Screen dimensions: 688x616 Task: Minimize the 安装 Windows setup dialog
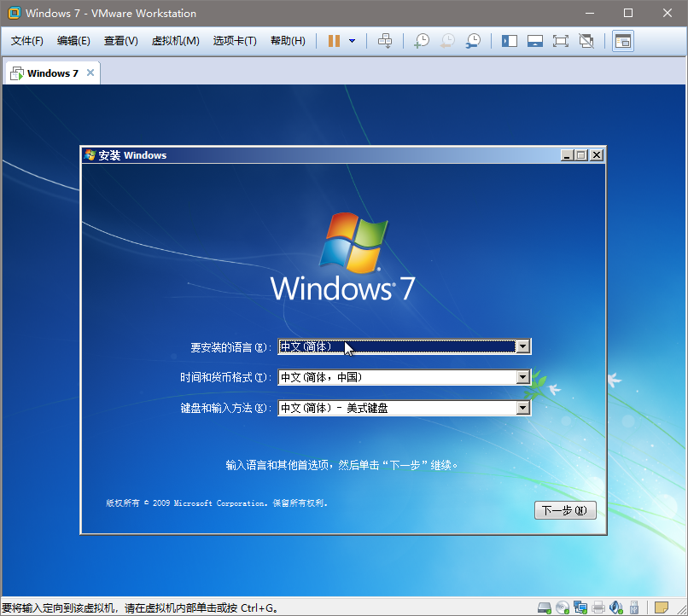567,155
